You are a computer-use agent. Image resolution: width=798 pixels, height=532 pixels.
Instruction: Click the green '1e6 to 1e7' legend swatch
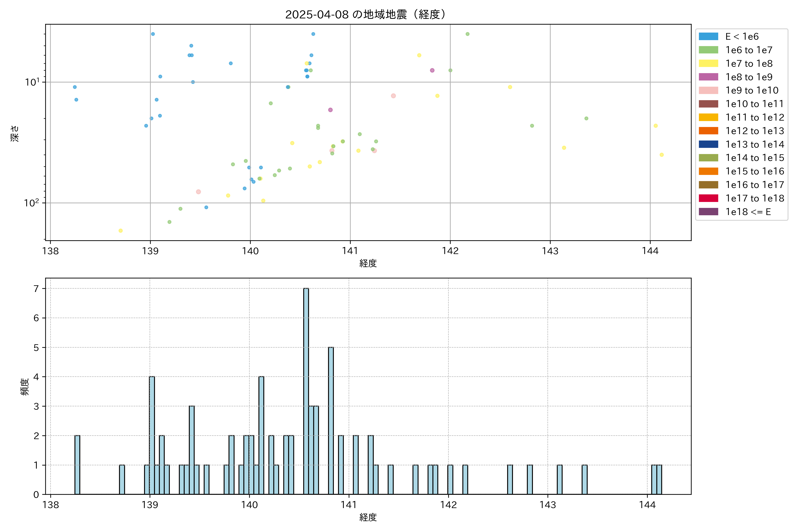(708, 50)
